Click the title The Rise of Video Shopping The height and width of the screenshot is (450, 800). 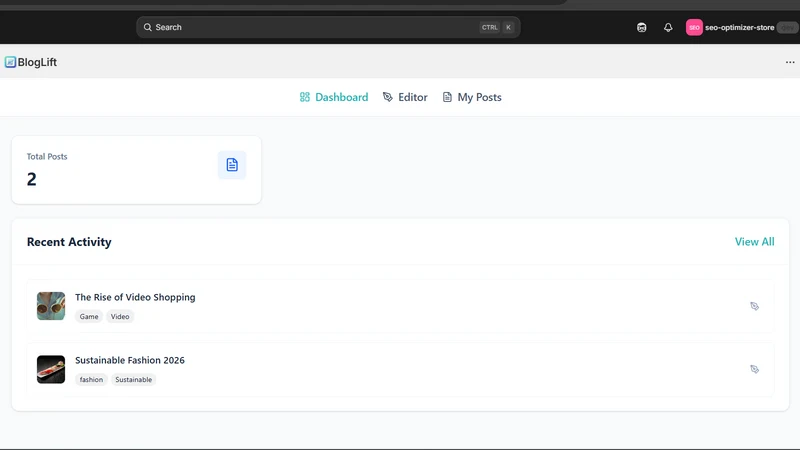coord(135,297)
